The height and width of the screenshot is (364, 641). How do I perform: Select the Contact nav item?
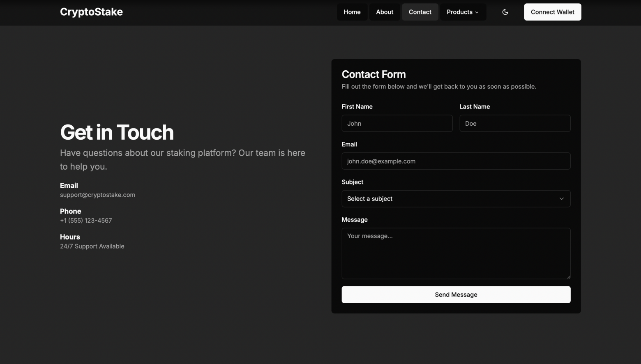pos(420,12)
